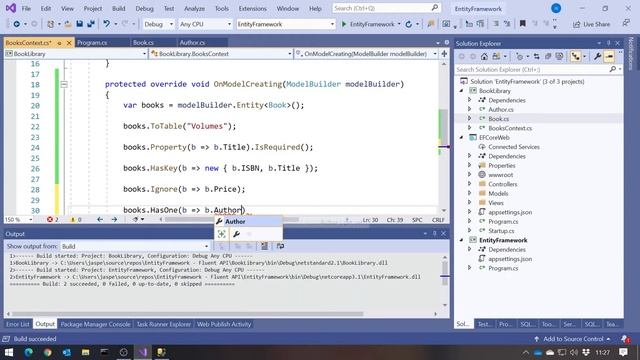
Task: Close the BooksContext.cs tab
Action: pos(69,43)
